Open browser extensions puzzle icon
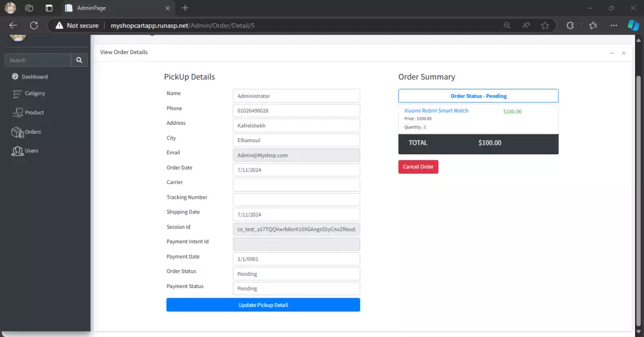Viewport: 644px width, 337px height. (570, 25)
